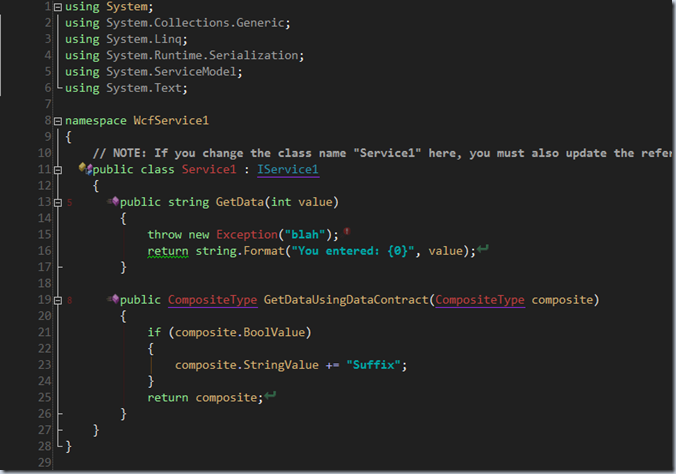Click the WcfService1 namespace name

tap(171, 121)
